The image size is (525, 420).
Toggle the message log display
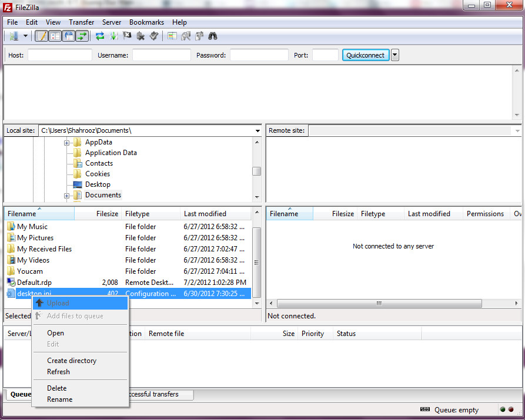[x=42, y=36]
